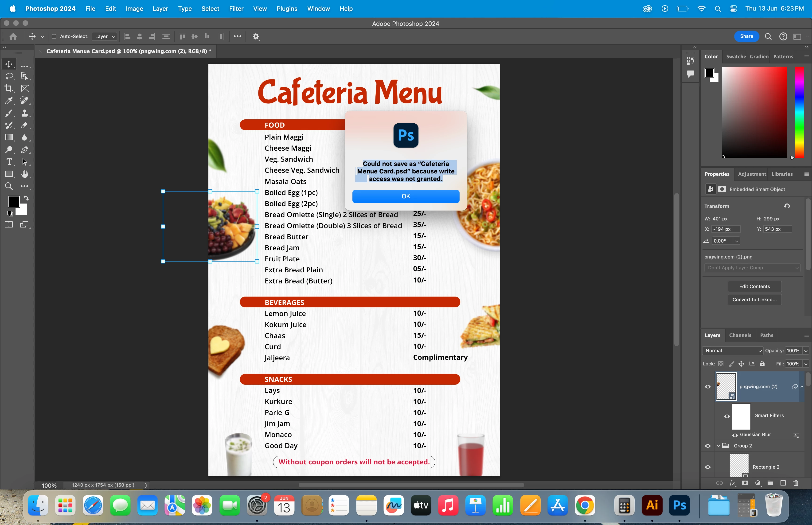Screen dimensions: 812x525
Task: Collapse the Group 2 folder
Action: point(718,446)
